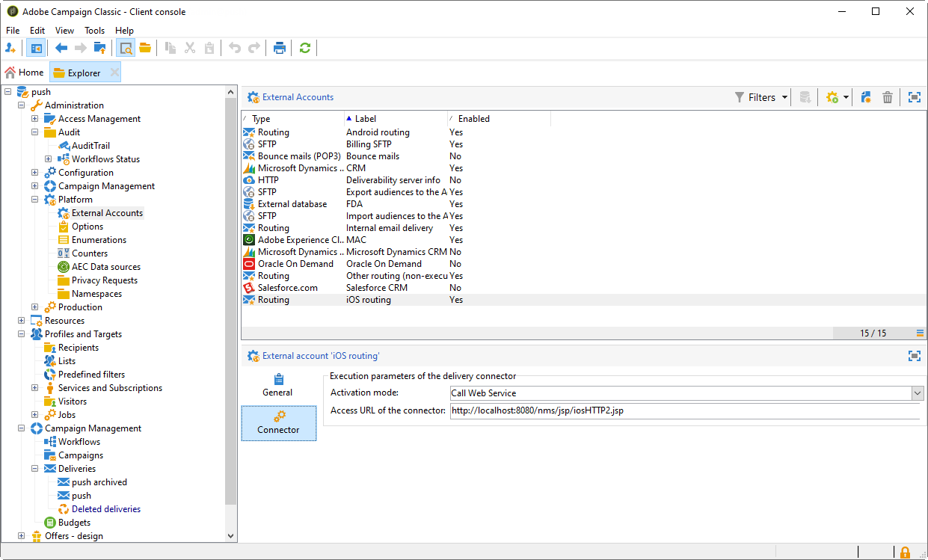Expand the Resources tree node
This screenshot has height=560, width=928.
21,321
